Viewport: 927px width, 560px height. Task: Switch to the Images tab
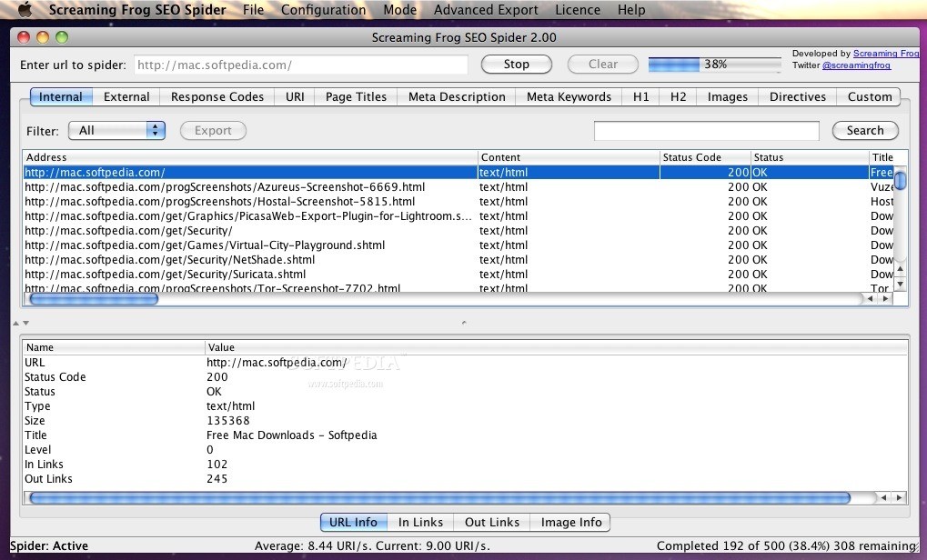click(x=727, y=97)
